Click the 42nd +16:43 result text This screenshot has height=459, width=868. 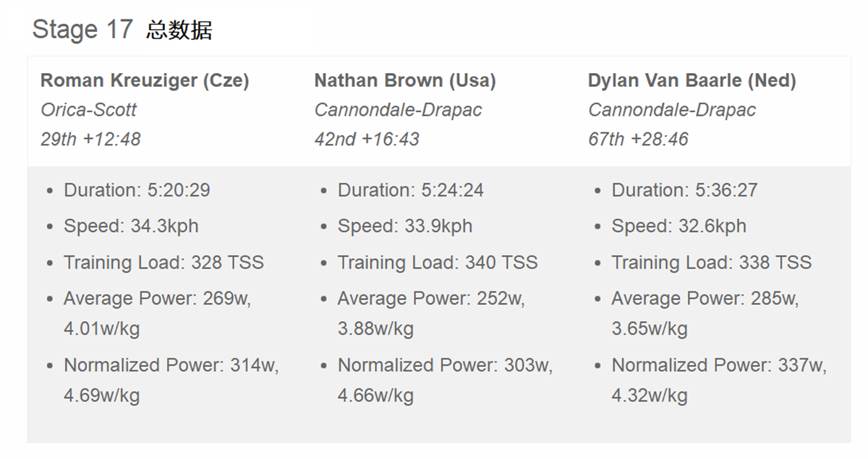click(367, 139)
